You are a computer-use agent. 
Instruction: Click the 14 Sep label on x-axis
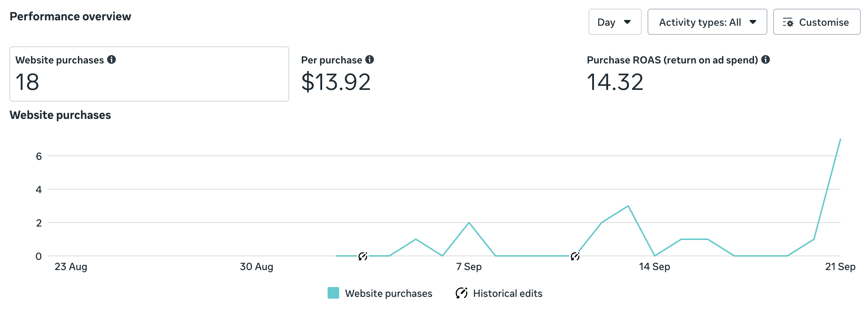pyautogui.click(x=654, y=267)
